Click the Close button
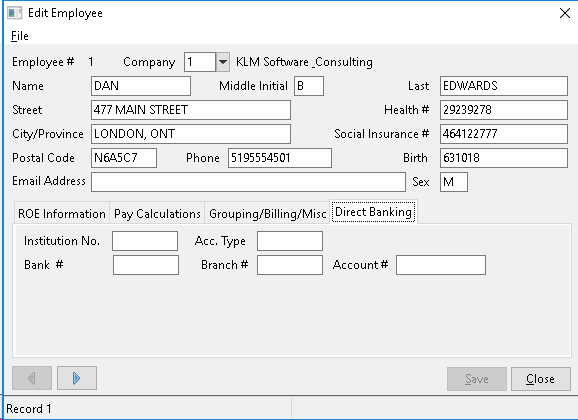The height and width of the screenshot is (420, 578). [x=540, y=379]
